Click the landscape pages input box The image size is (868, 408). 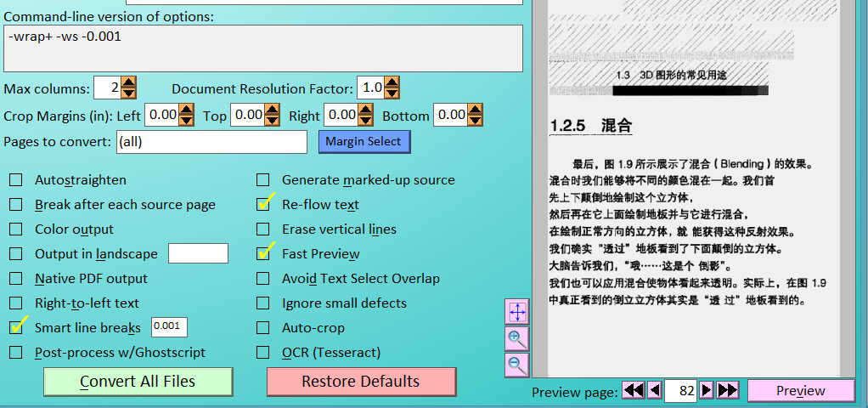click(198, 253)
